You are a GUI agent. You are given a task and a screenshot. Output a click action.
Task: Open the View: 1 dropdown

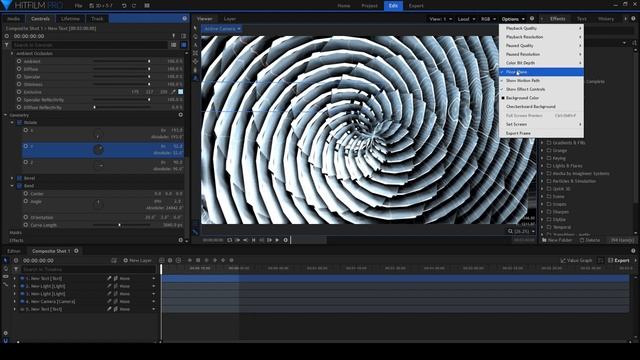440,19
